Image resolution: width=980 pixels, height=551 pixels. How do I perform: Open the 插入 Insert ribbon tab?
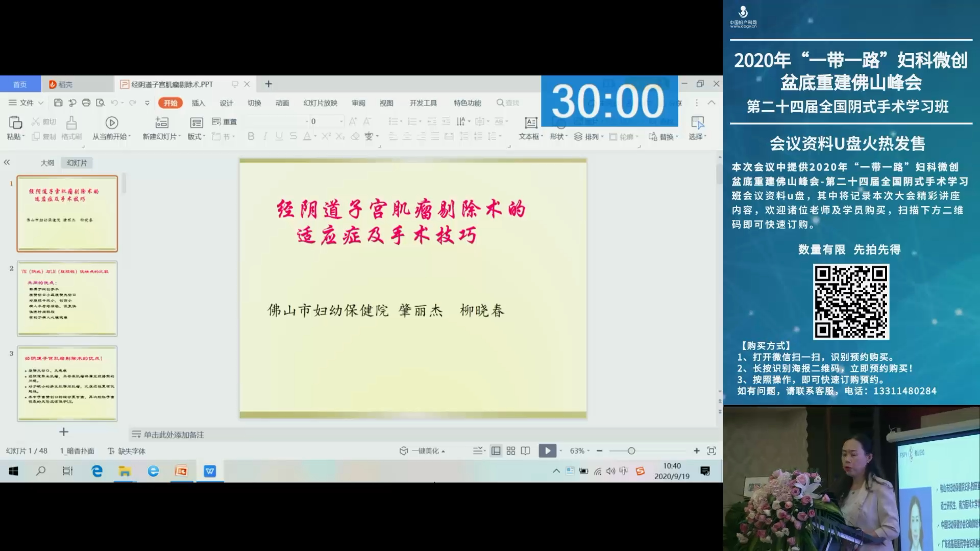pyautogui.click(x=198, y=103)
